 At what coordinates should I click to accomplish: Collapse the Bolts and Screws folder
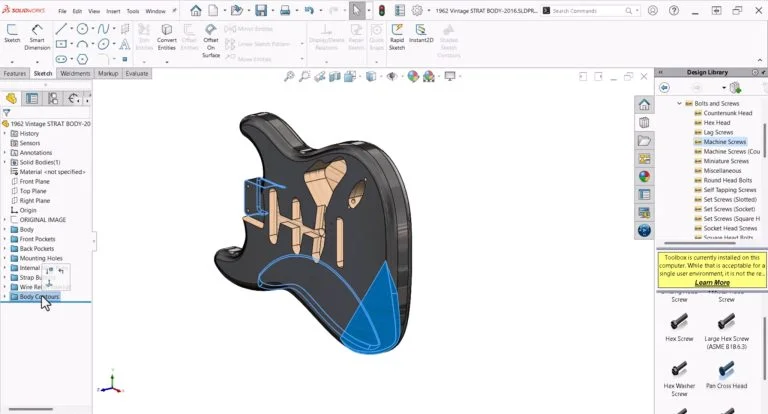(679, 103)
